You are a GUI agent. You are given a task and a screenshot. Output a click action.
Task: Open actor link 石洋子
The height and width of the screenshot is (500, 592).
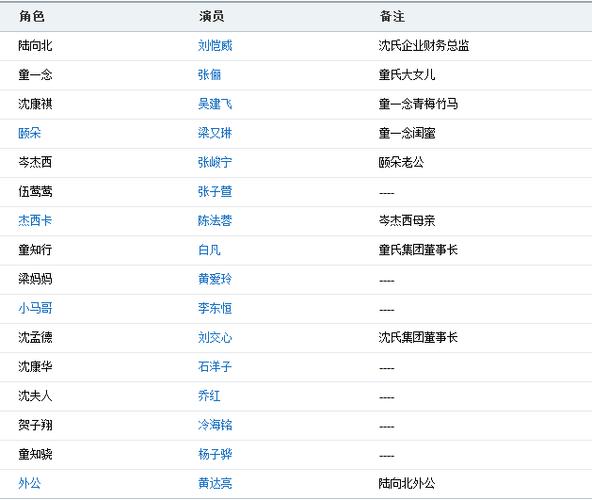tap(215, 366)
